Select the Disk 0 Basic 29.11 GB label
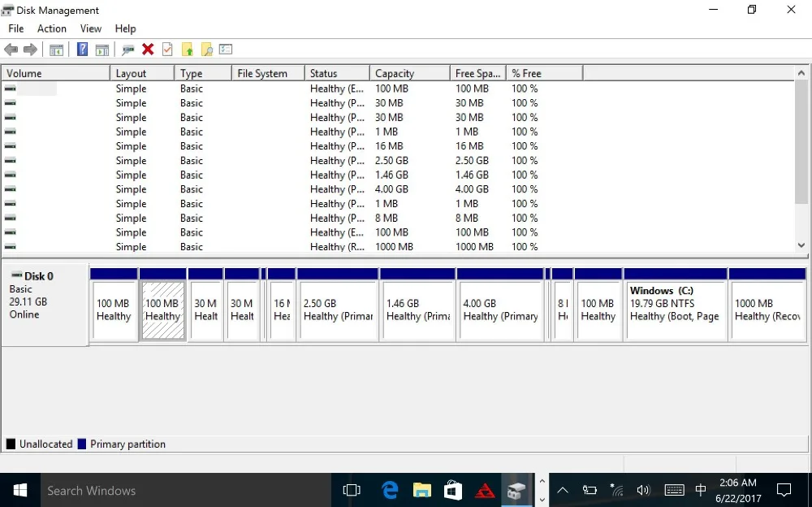 pyautogui.click(x=45, y=305)
